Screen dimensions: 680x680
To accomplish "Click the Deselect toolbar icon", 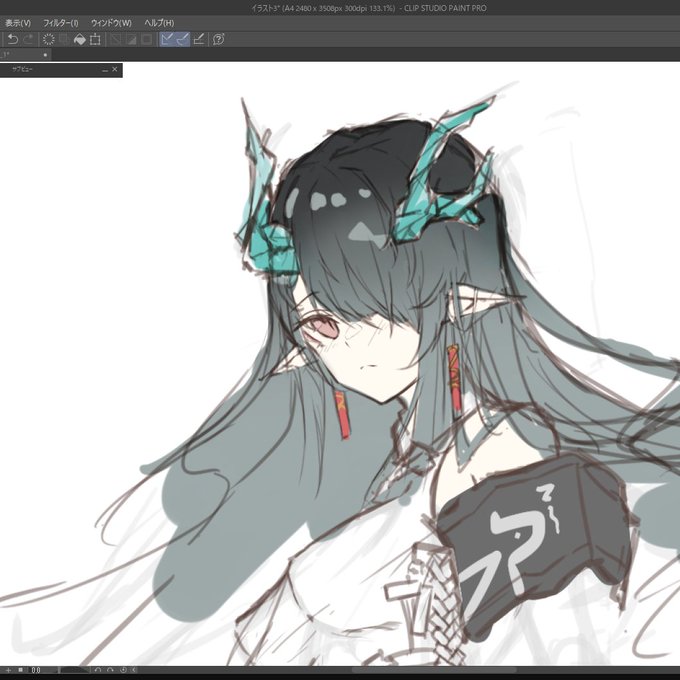I will point(115,39).
